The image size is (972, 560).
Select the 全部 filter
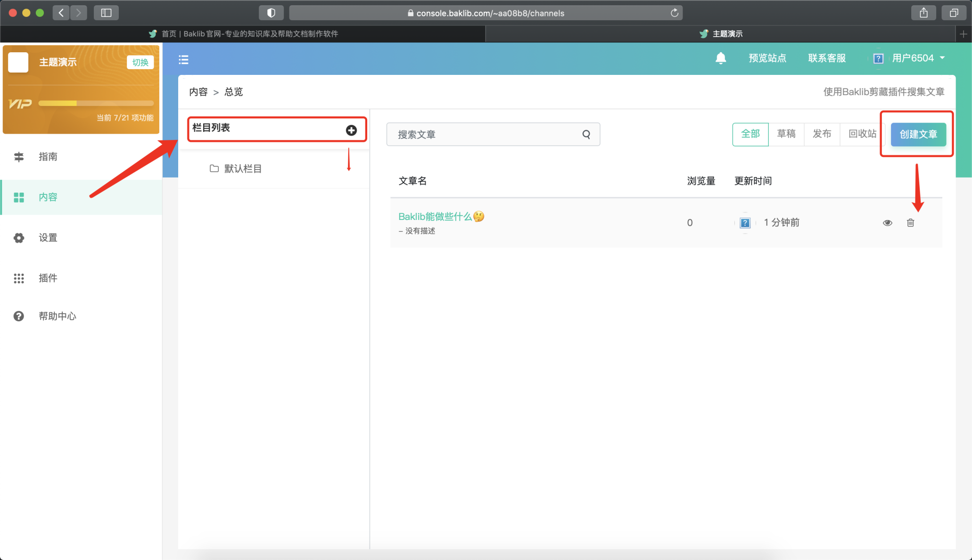point(750,134)
